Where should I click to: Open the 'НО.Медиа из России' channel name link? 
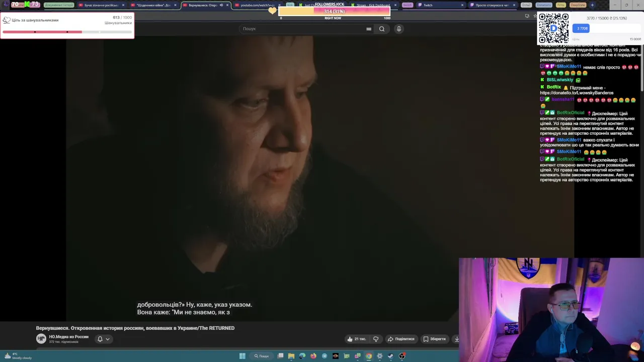point(68,337)
